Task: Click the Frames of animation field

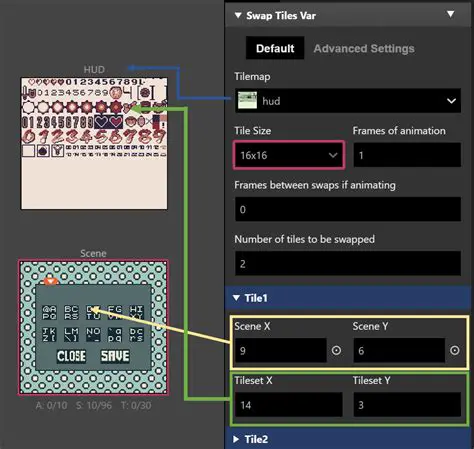Action: (407, 155)
